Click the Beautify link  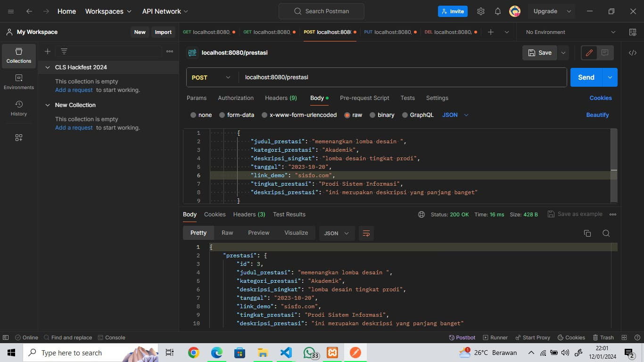coord(597,115)
